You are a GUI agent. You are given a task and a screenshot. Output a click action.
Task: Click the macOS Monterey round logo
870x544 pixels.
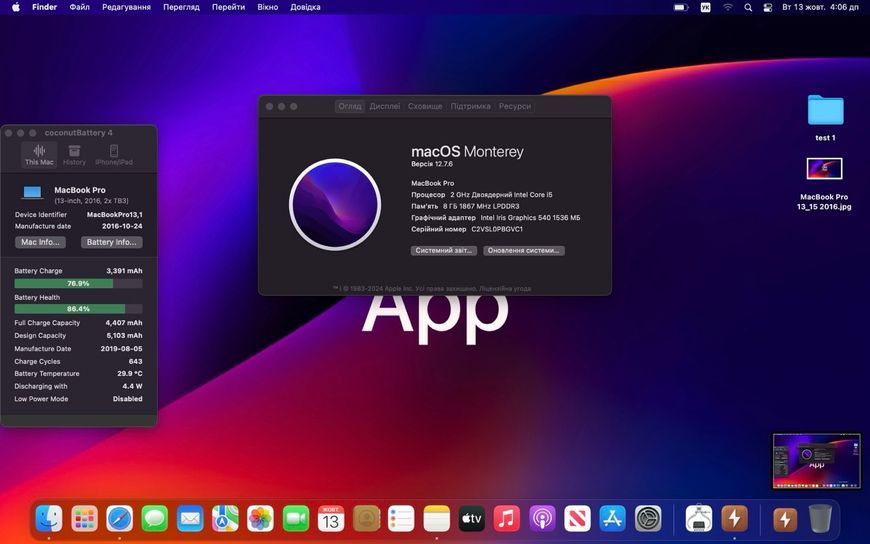(335, 204)
